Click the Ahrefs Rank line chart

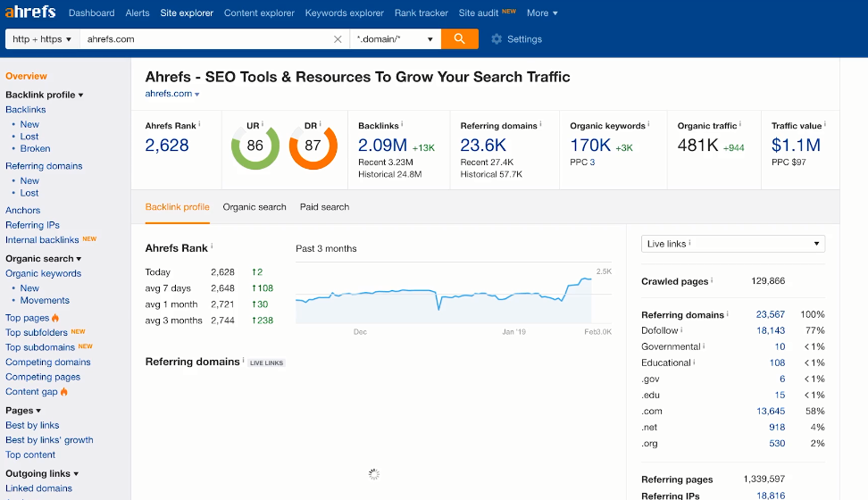click(454, 294)
